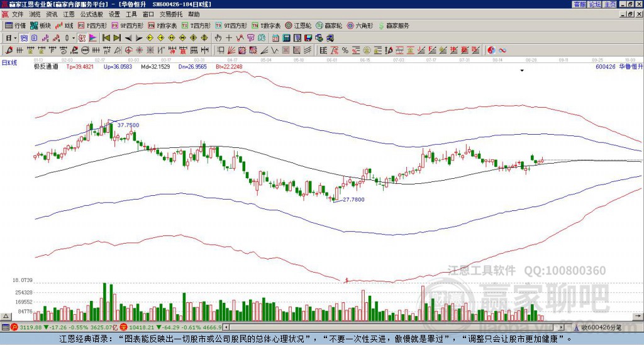The image size is (644, 345).
Task: Jump to last record green arrow
Action: pos(117,38)
